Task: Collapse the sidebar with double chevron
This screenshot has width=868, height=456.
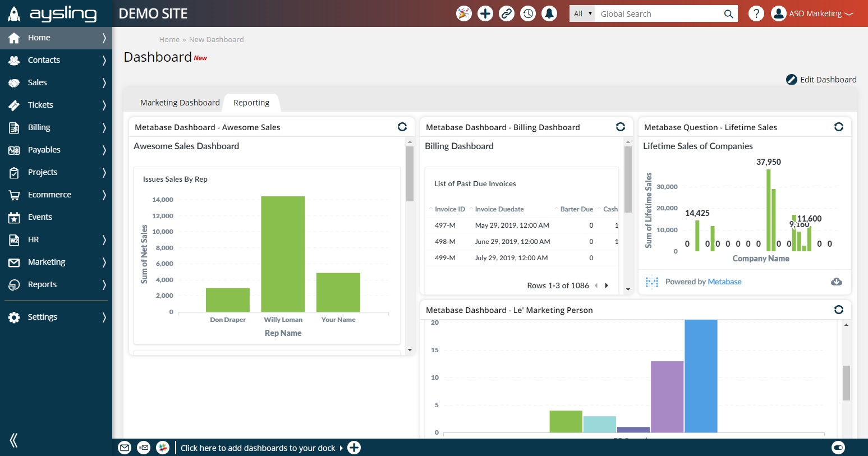Action: [x=14, y=440]
